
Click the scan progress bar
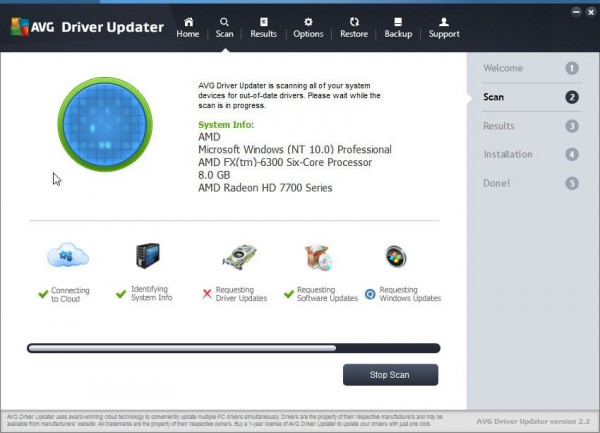point(233,348)
